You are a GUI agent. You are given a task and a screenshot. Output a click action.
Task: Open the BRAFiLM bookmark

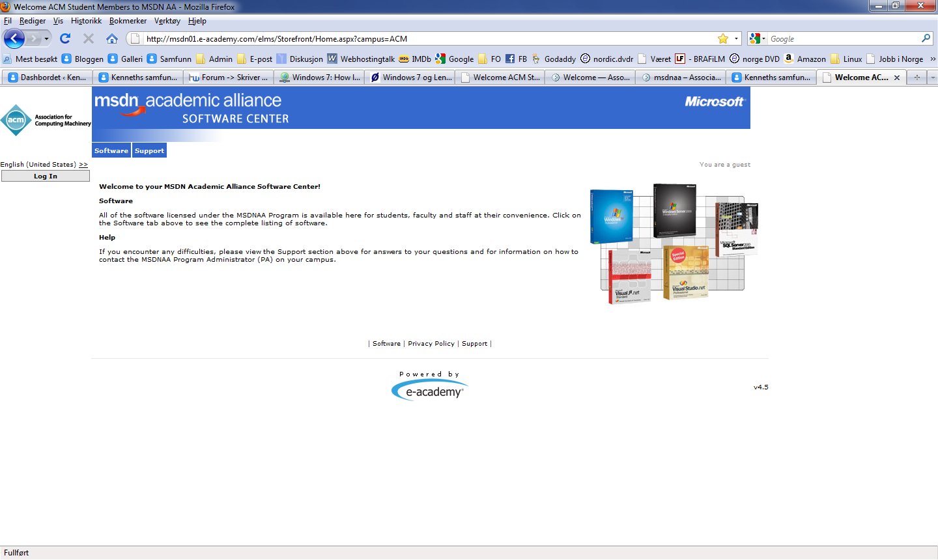[x=700, y=59]
